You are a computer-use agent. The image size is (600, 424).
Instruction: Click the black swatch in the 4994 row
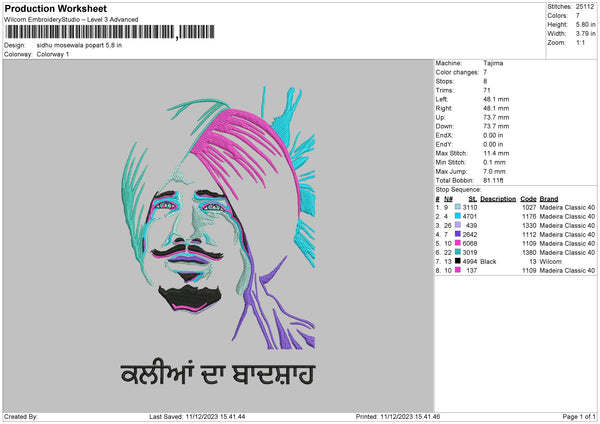point(457,261)
